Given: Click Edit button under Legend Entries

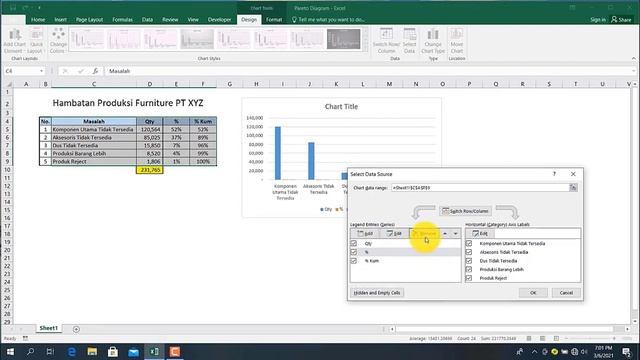Looking at the screenshot, I should (x=394, y=233).
